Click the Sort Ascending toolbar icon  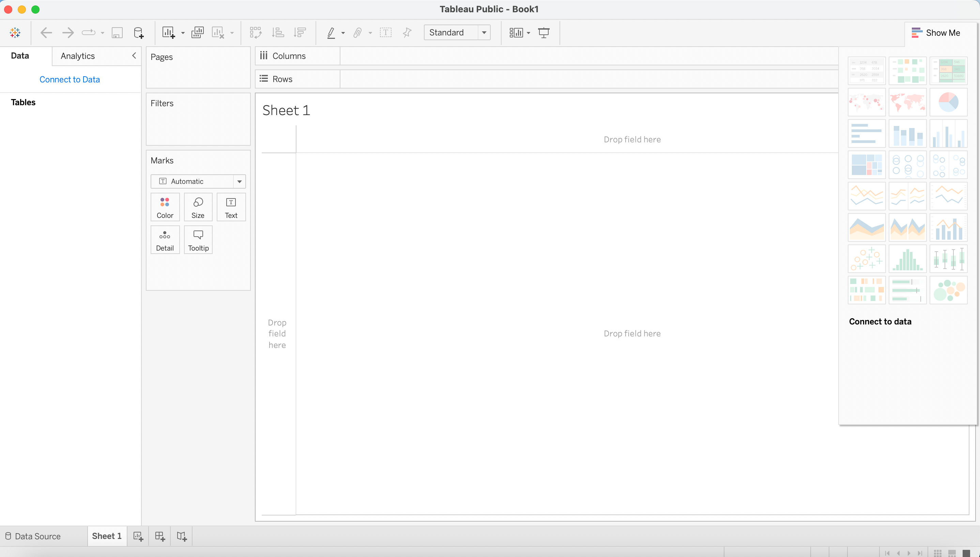[x=278, y=33]
